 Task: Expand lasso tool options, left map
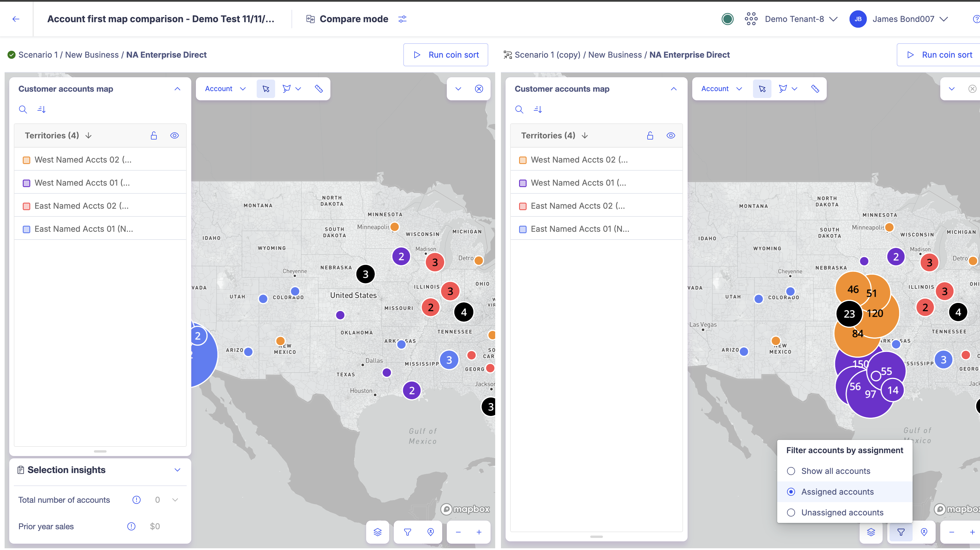click(298, 89)
